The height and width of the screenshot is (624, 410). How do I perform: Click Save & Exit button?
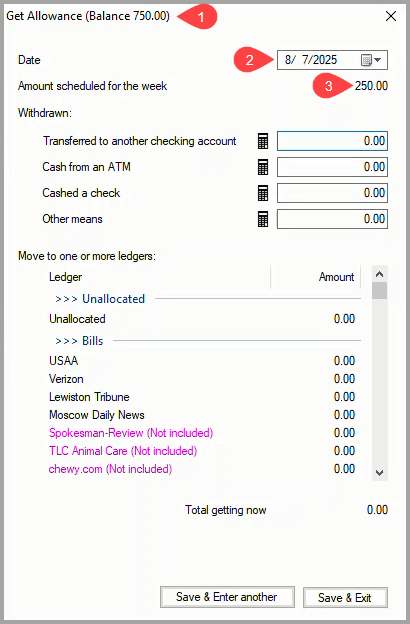[x=345, y=597]
